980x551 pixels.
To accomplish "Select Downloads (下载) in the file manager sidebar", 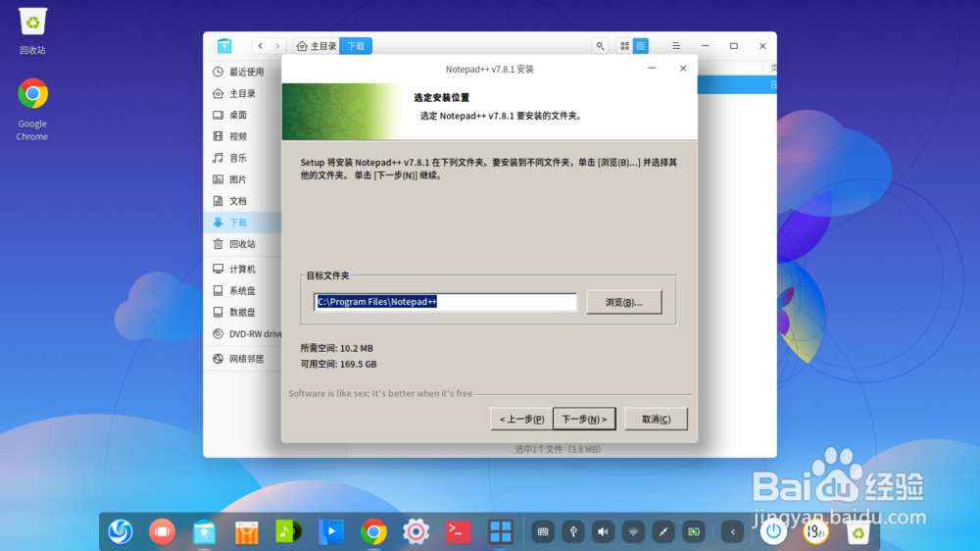I will click(242, 222).
